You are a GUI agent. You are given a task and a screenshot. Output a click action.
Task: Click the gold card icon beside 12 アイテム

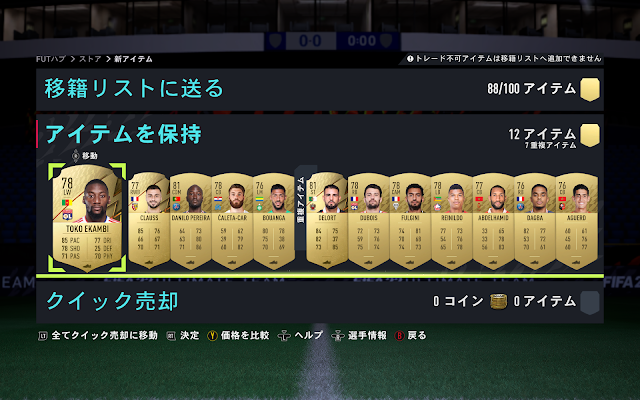[x=590, y=136]
